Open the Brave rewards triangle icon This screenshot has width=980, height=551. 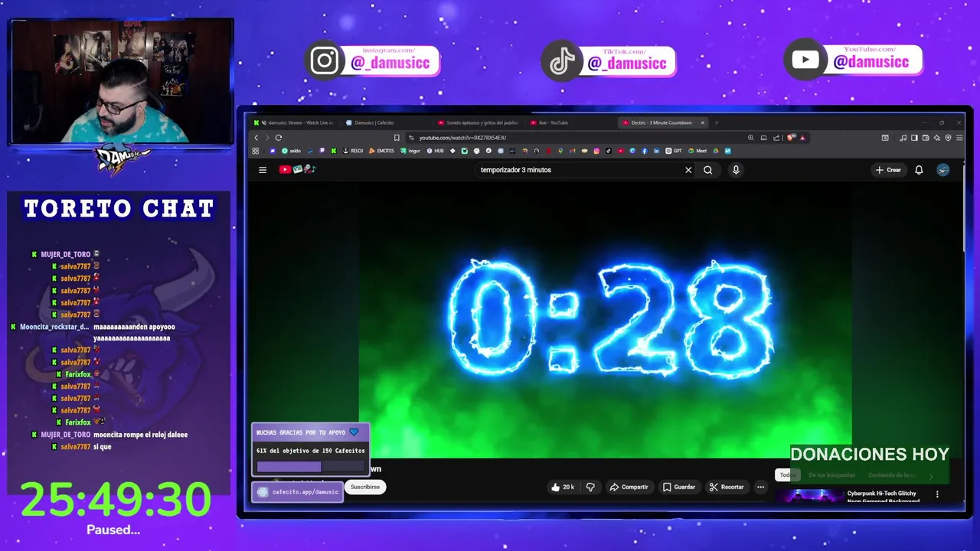802,138
